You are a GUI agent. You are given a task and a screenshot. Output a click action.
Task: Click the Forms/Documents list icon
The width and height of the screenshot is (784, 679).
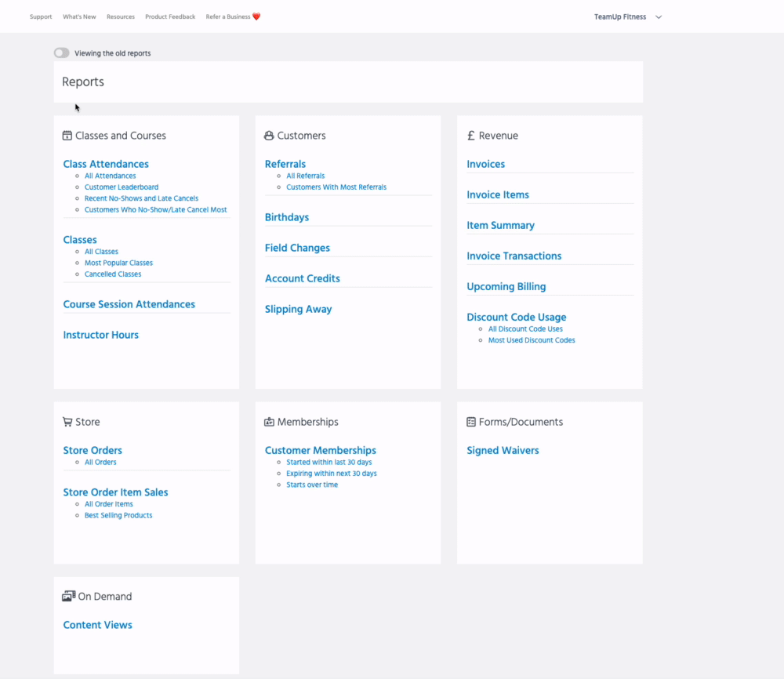(x=471, y=422)
